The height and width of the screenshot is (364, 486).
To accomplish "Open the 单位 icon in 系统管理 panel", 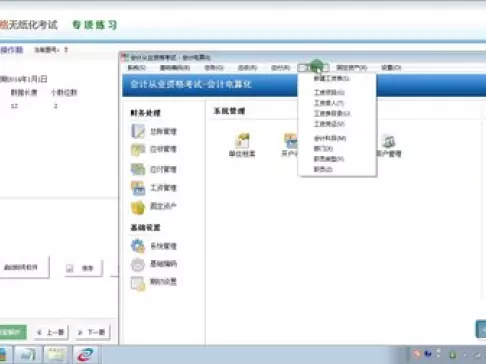I will 242,141.
